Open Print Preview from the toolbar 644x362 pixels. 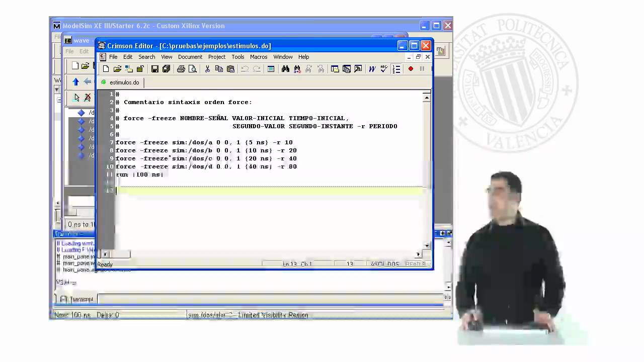pos(193,69)
